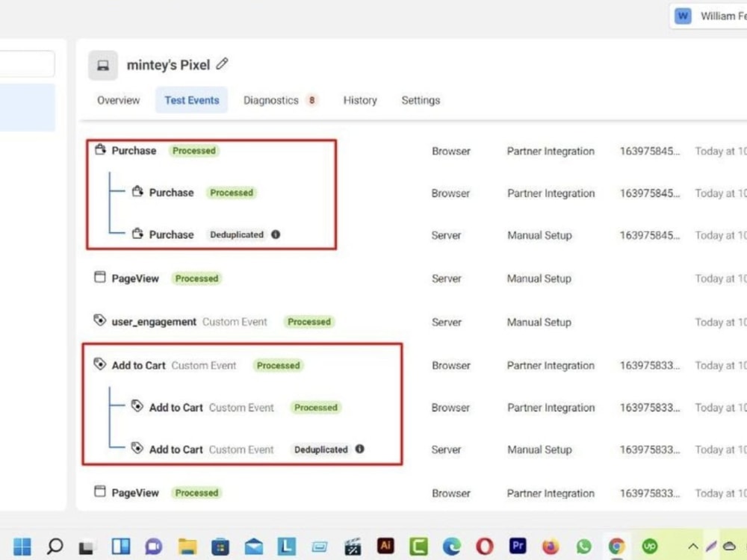This screenshot has height=560, width=747.
Task: Click the Processed badge on the Purchase event
Action: [193, 150]
